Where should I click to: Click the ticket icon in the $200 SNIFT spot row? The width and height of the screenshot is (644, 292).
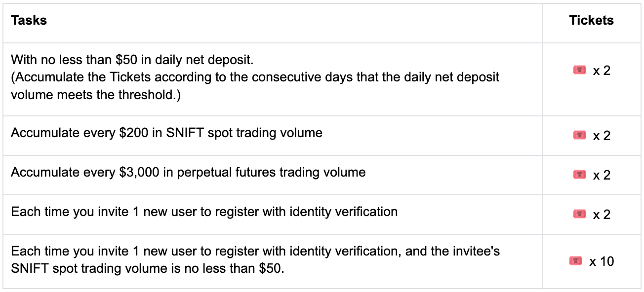tap(579, 135)
